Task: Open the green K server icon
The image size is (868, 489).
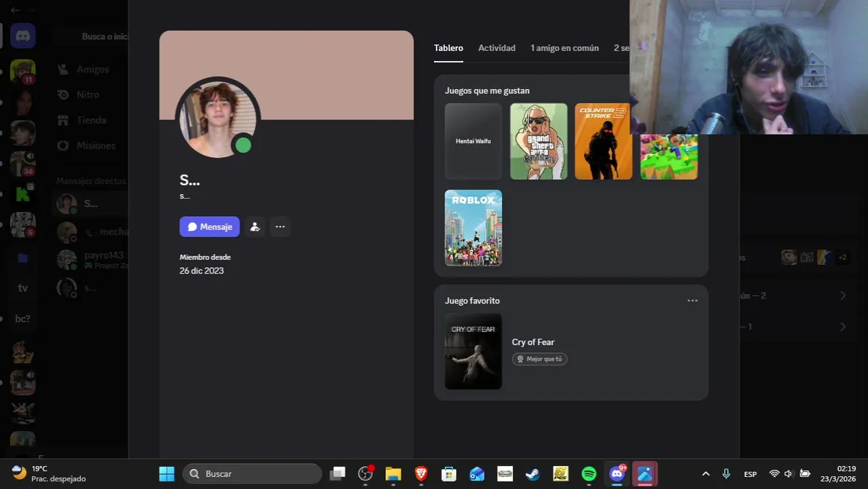Action: coord(23,194)
